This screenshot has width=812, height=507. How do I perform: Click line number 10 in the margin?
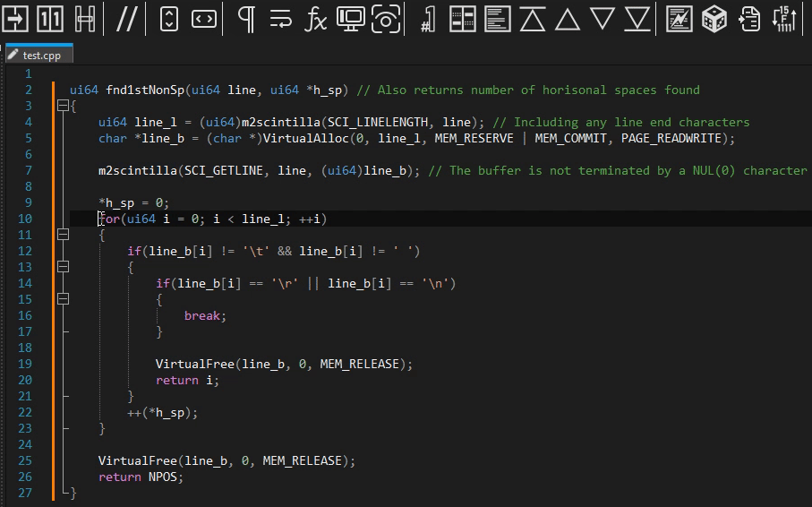coord(25,219)
